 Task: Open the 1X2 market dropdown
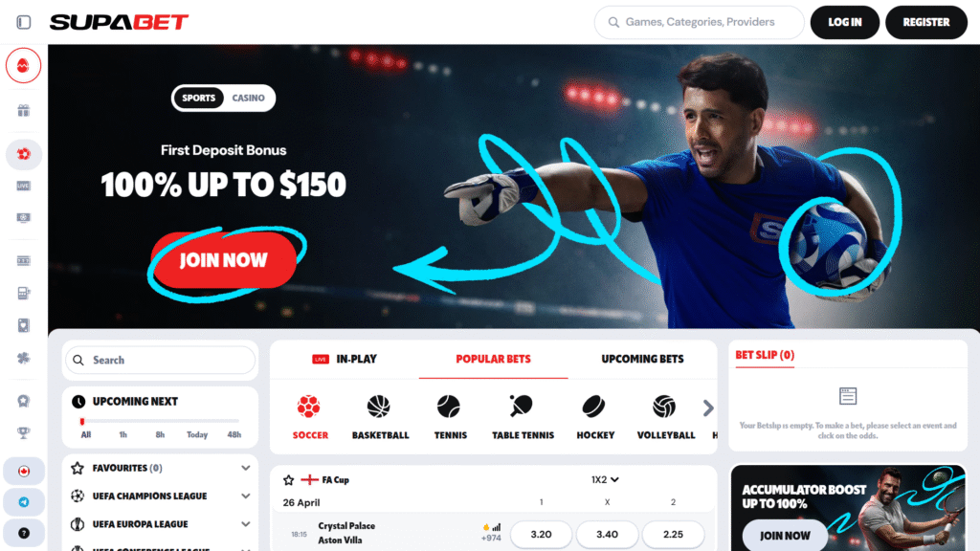pyautogui.click(x=605, y=480)
